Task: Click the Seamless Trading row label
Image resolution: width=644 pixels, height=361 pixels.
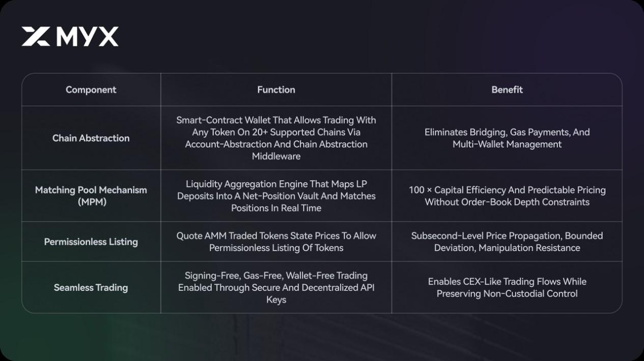Action: pos(91,288)
